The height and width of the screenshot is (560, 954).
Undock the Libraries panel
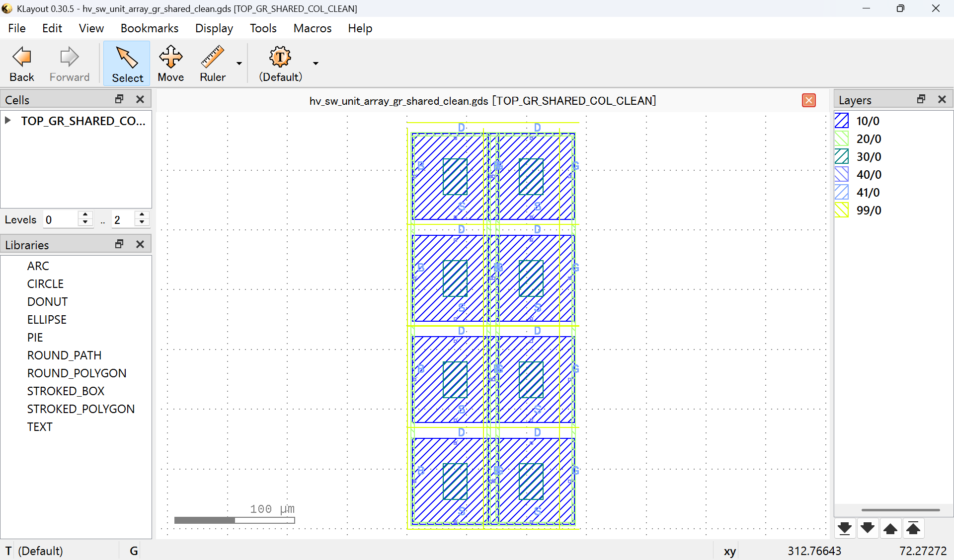click(x=119, y=244)
